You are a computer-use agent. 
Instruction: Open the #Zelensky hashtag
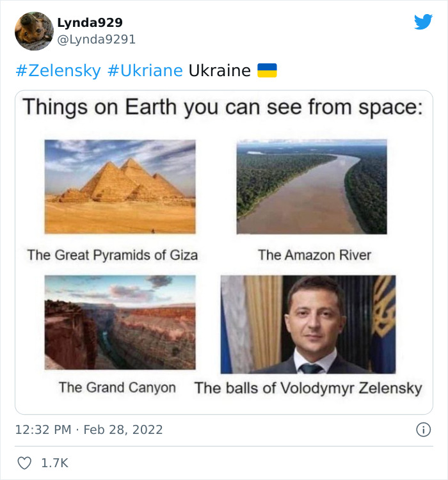click(x=58, y=70)
